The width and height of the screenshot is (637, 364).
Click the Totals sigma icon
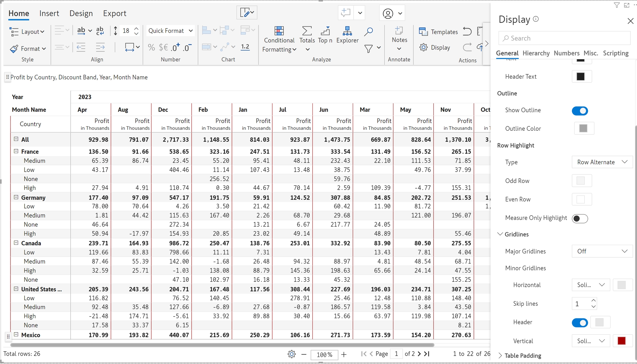307,31
